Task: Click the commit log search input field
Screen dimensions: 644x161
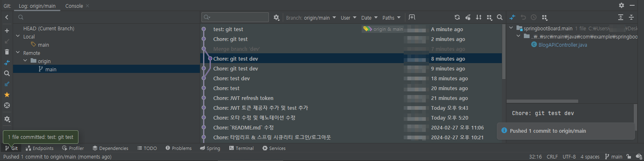Action: pyautogui.click(x=235, y=17)
